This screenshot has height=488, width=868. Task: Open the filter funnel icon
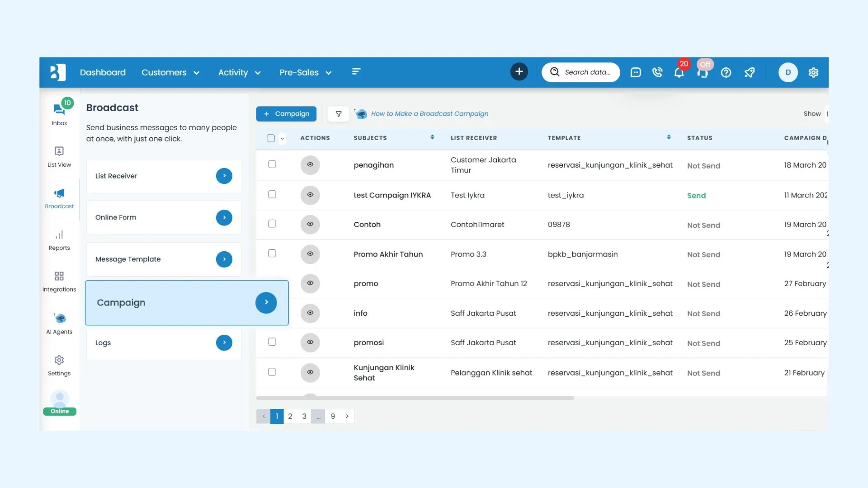(338, 114)
